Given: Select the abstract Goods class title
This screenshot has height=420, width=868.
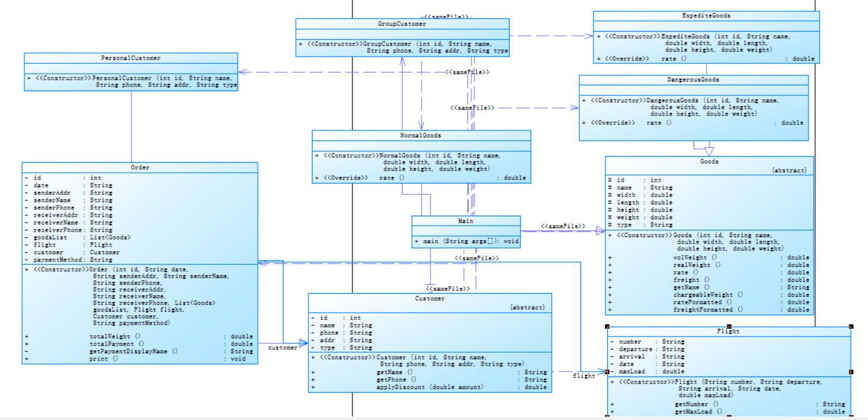Looking at the screenshot, I should pyautogui.click(x=709, y=161).
